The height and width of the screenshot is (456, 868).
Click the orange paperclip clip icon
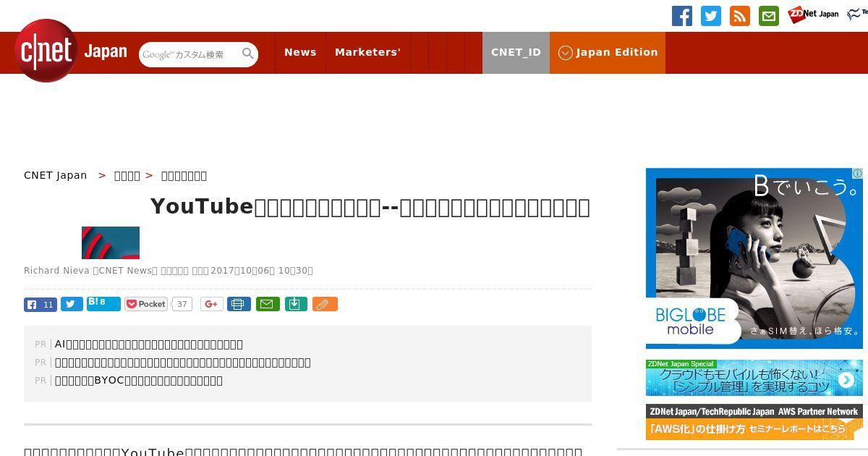325,304
